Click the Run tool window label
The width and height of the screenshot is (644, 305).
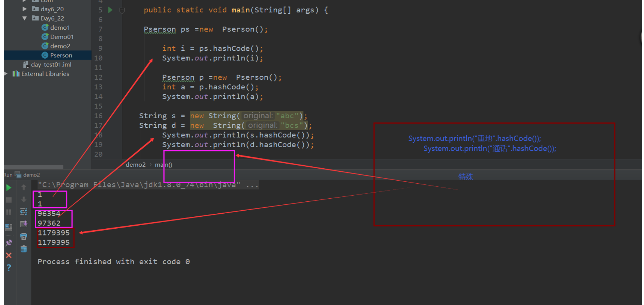click(8, 175)
